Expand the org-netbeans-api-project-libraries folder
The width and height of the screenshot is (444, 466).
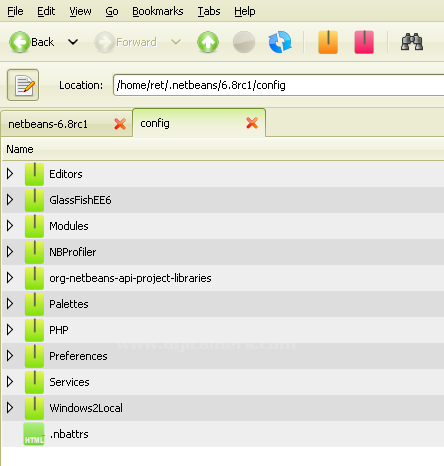click(x=10, y=278)
